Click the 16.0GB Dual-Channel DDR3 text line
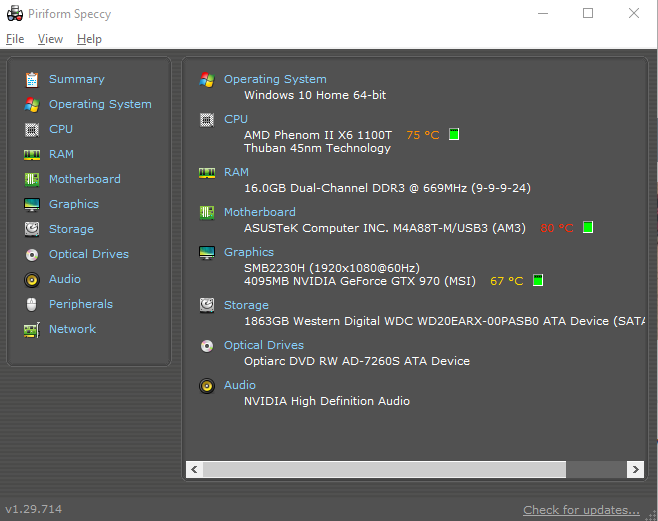This screenshot has width=658, height=521. point(387,188)
